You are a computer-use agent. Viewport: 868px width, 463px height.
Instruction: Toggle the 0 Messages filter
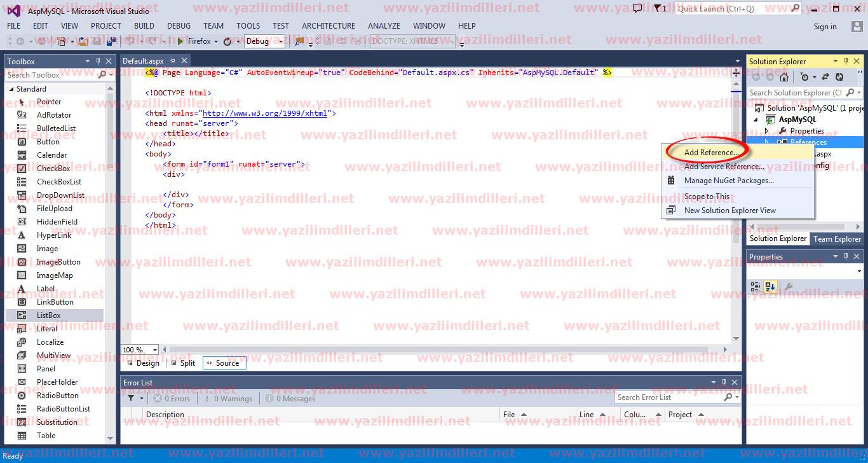pyautogui.click(x=290, y=399)
